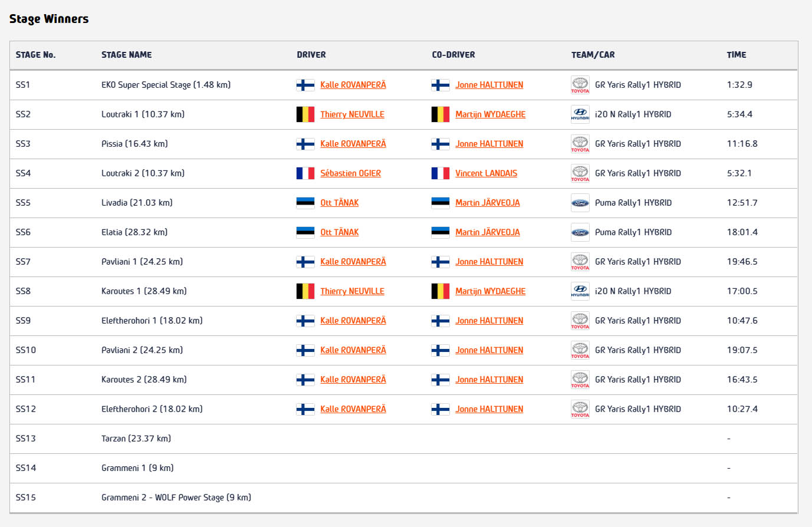Open Kalle ROVANPERÄ link in SS7 row

point(353,262)
